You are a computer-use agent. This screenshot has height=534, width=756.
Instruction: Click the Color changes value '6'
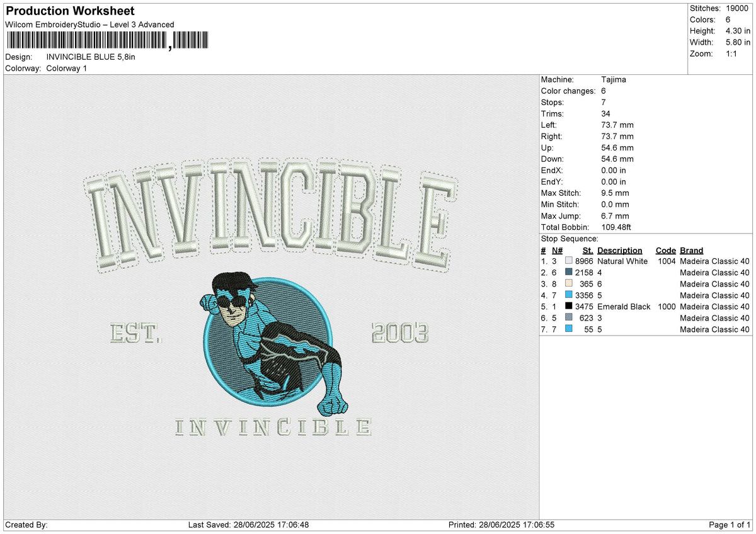[604, 91]
